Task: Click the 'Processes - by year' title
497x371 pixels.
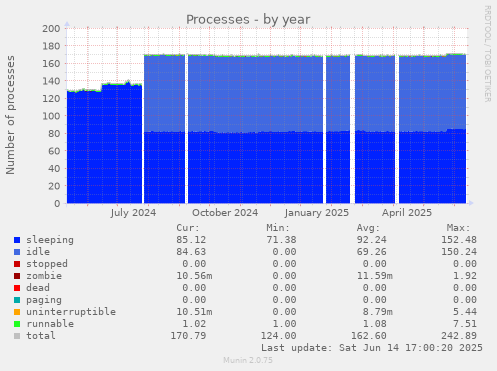Action: (x=248, y=20)
